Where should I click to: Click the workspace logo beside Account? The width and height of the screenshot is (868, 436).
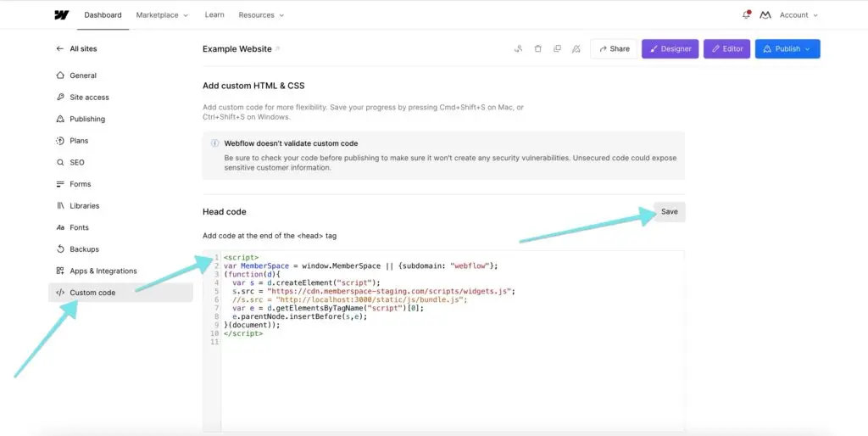(x=765, y=15)
